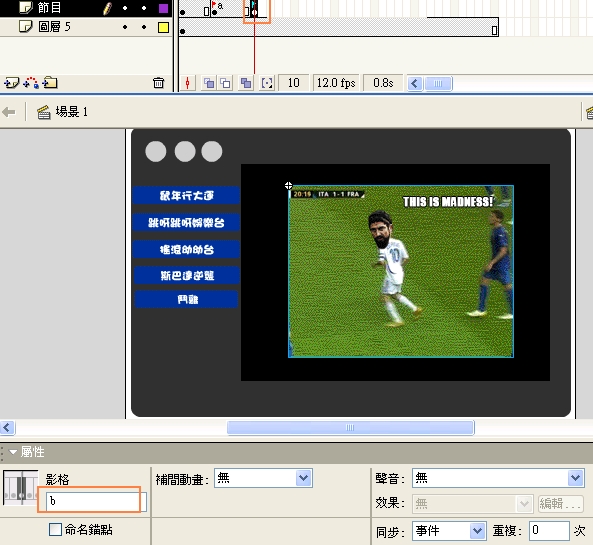Select first keyframe of 圖層 5 layer

(x=182, y=28)
